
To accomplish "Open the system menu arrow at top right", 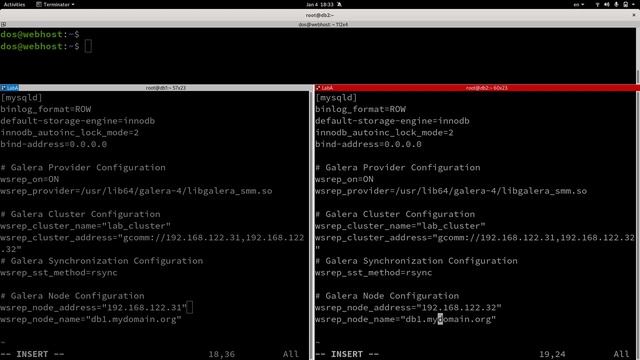I will (x=634, y=4).
